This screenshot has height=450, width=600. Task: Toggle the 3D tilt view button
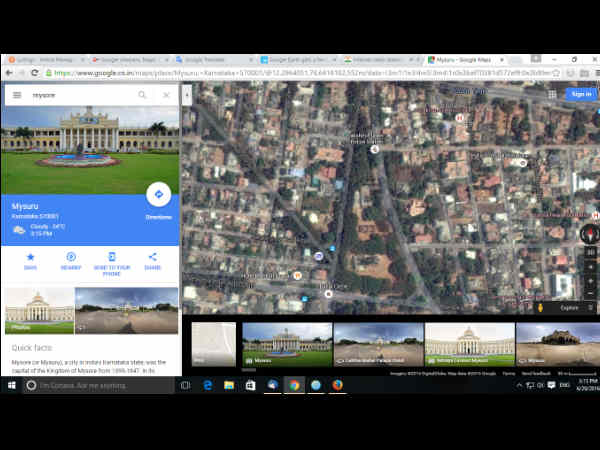click(x=590, y=252)
